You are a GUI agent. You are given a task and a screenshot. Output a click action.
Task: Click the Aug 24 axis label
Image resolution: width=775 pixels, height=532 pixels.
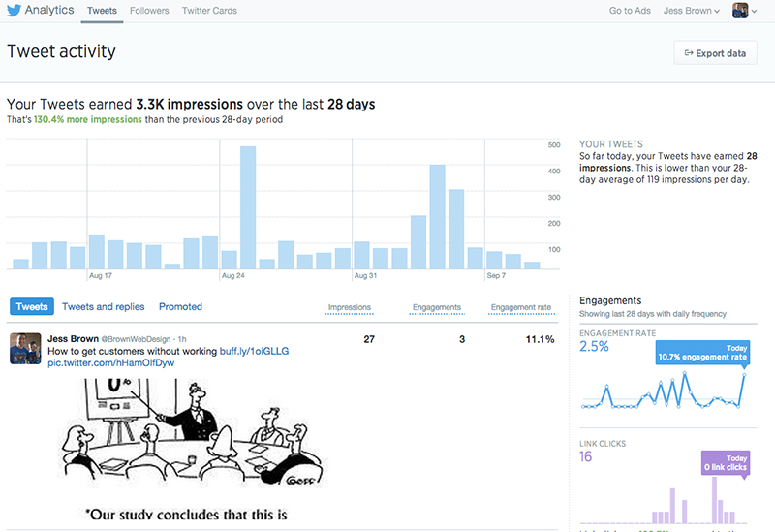click(233, 275)
